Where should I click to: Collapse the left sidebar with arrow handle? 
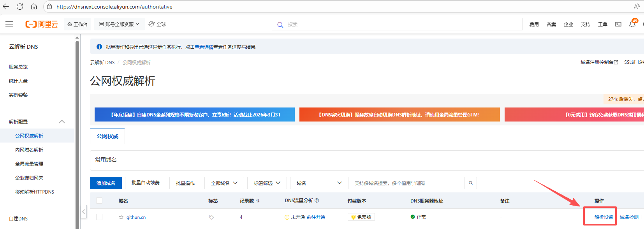[84, 212]
